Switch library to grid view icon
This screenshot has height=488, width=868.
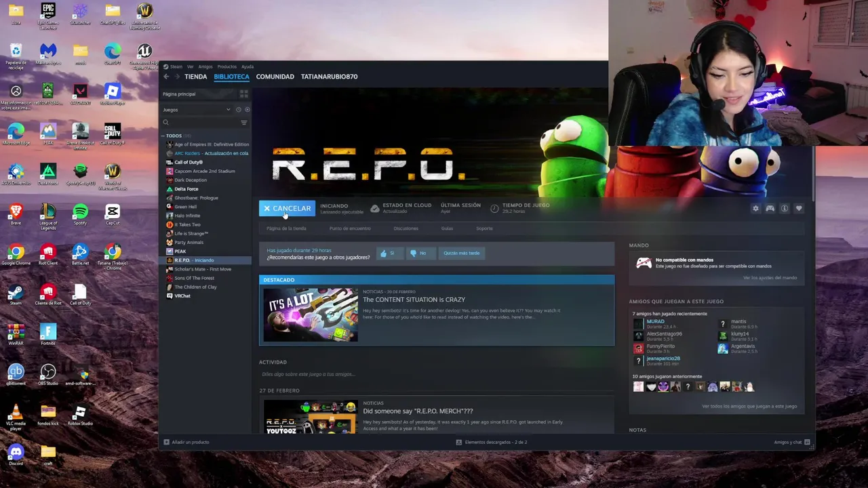243,94
